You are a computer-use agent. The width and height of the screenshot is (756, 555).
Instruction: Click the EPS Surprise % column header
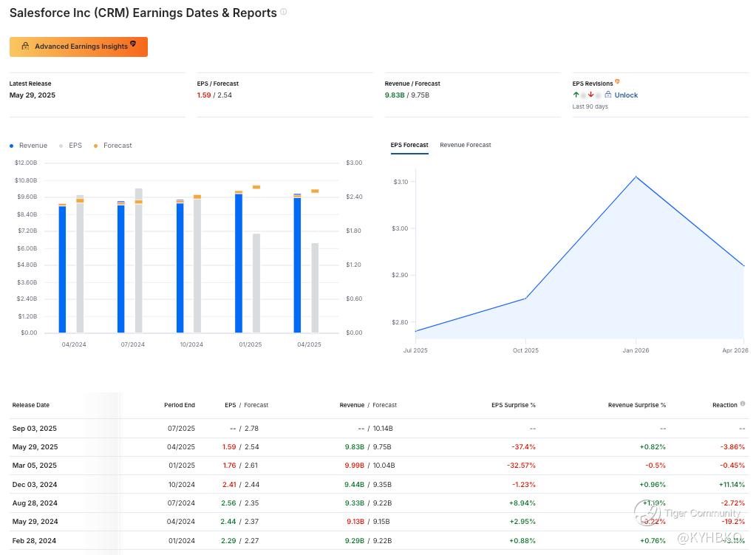pyautogui.click(x=513, y=405)
